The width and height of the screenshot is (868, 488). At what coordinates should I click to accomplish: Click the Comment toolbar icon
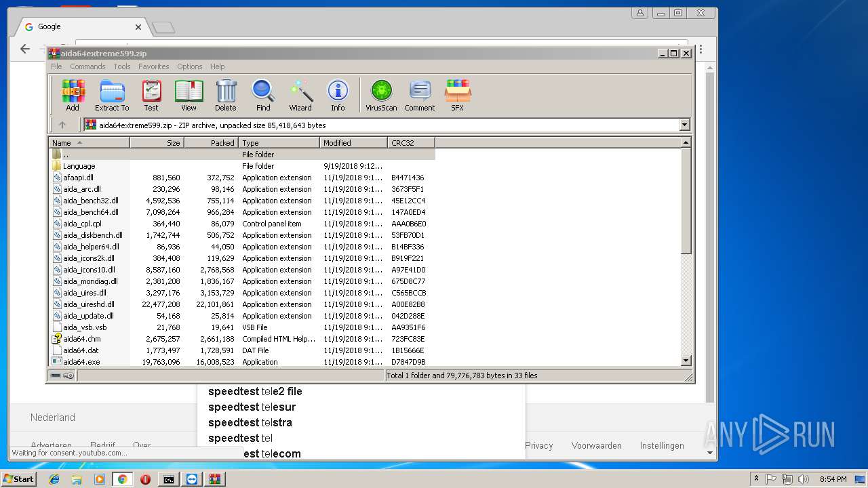(420, 96)
